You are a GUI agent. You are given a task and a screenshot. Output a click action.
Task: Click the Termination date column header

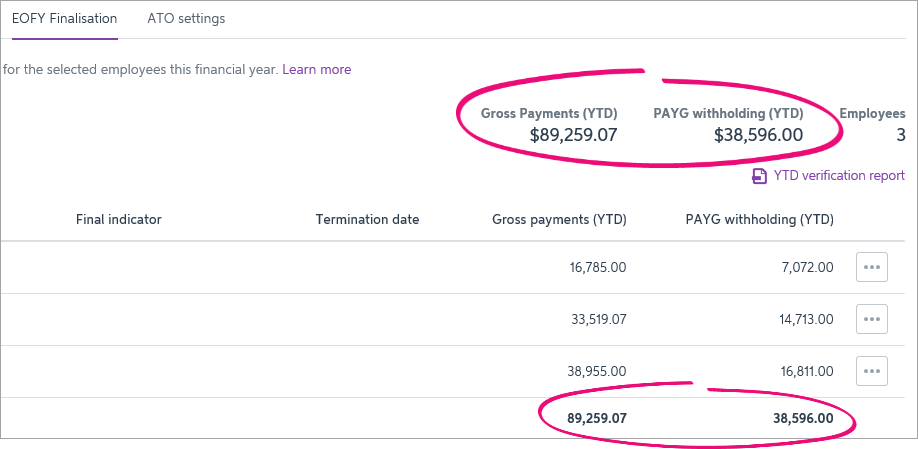point(367,220)
